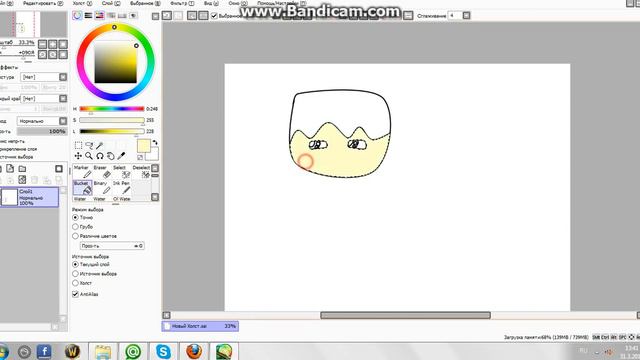640x360 pixels.
Task: Click the zoom out minus button
Action: point(42,44)
